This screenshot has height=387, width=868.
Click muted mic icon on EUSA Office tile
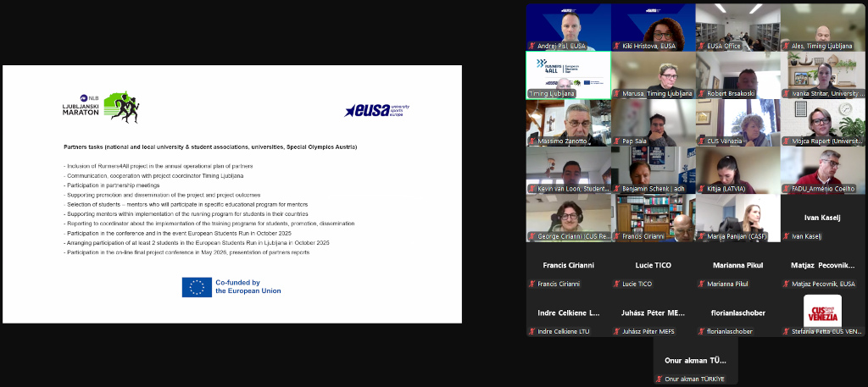click(702, 46)
